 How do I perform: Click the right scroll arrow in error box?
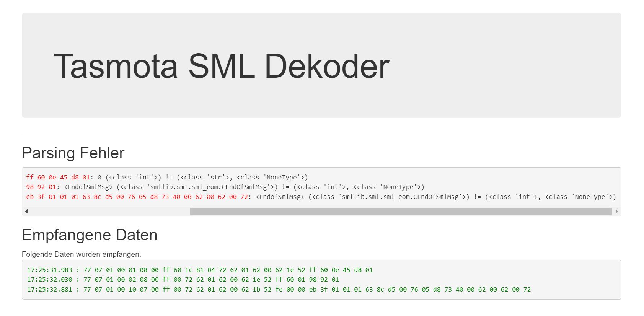(x=616, y=211)
